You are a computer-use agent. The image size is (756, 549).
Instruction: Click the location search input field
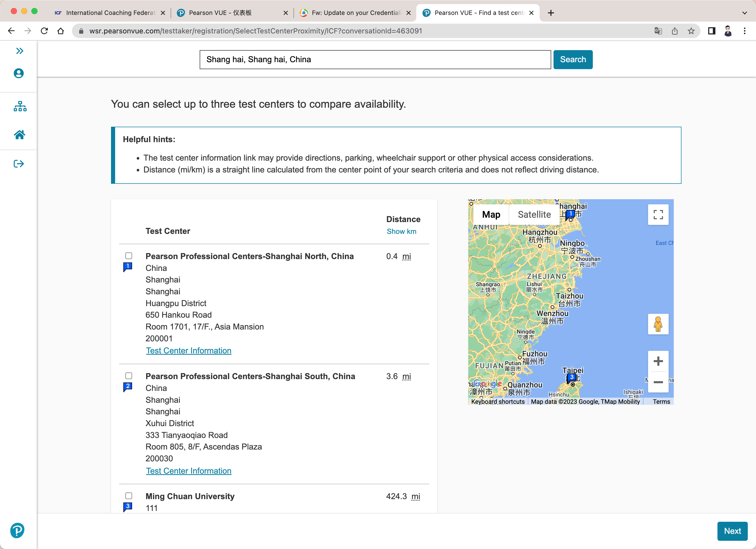(375, 60)
